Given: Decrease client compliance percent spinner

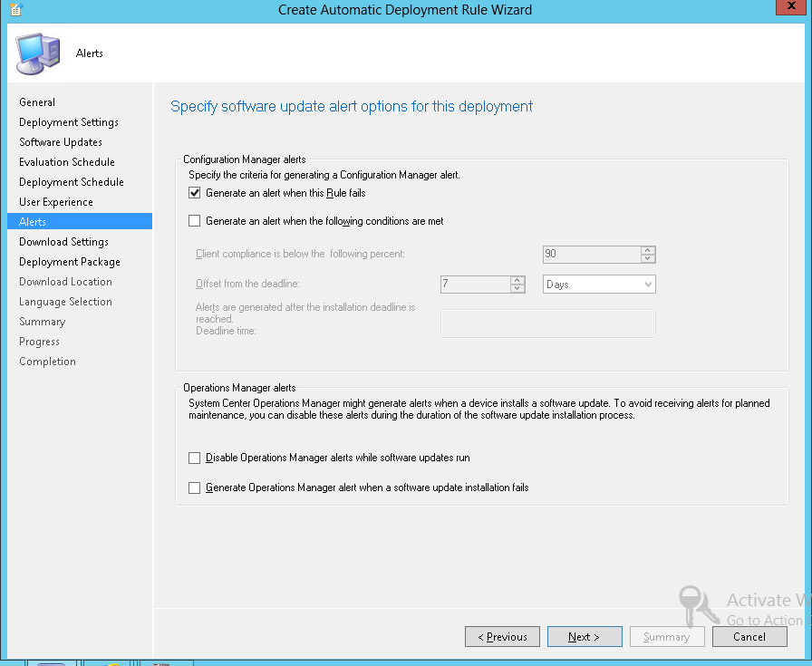Looking at the screenshot, I should (x=647, y=258).
